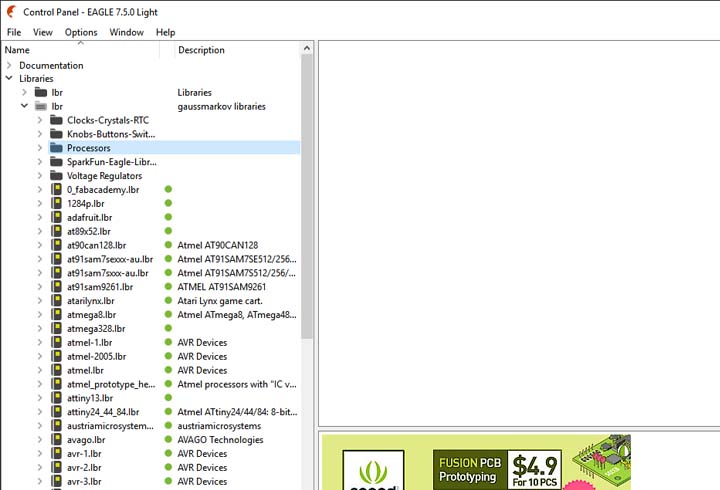Click the EAGLE logo in title bar
This screenshot has height=490, width=720.
tap(11, 11)
